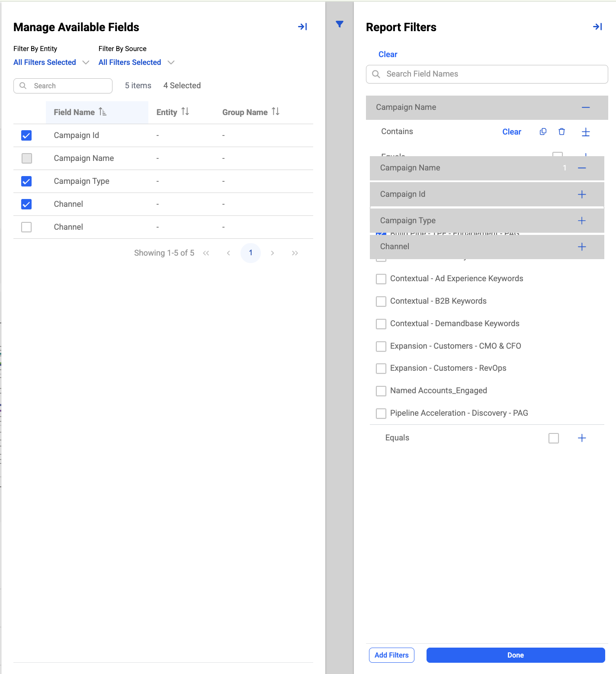616x674 pixels.
Task: Open the Filter By Entity dropdown
Action: (x=51, y=62)
